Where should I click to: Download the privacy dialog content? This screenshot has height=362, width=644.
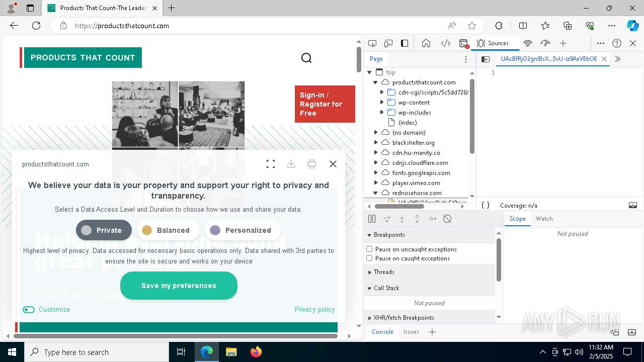291,164
